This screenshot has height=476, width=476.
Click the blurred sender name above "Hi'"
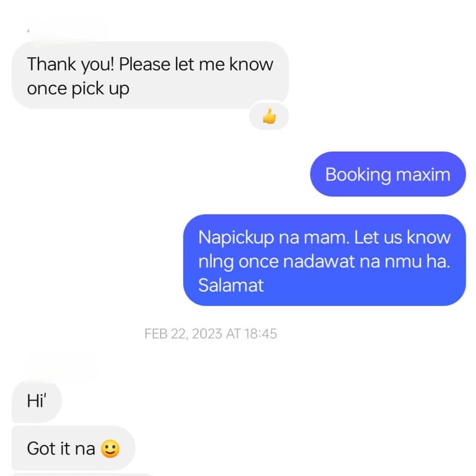click(61, 363)
